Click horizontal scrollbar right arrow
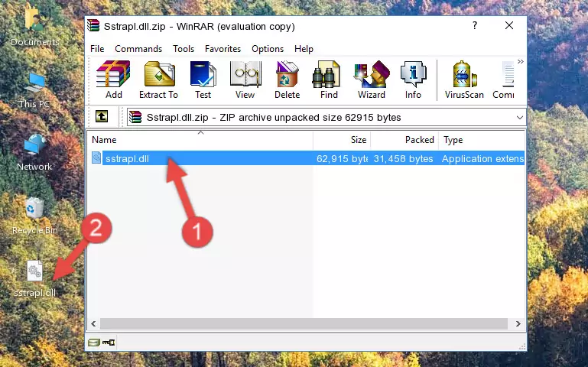The width and height of the screenshot is (588, 367). (518, 323)
